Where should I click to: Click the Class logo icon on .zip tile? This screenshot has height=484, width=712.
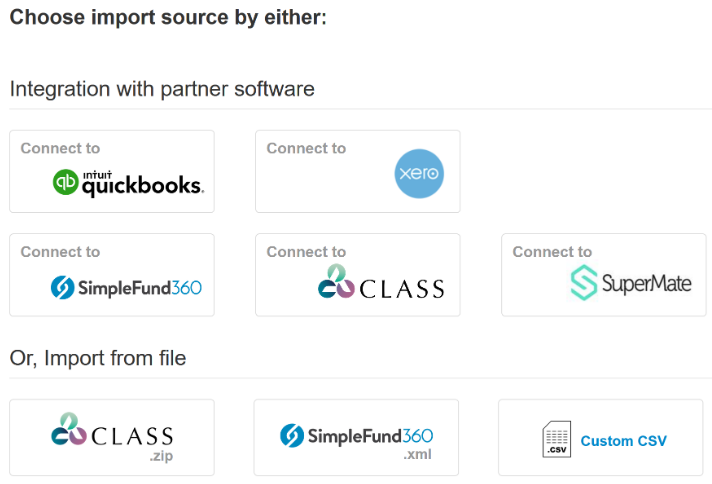(x=67, y=430)
